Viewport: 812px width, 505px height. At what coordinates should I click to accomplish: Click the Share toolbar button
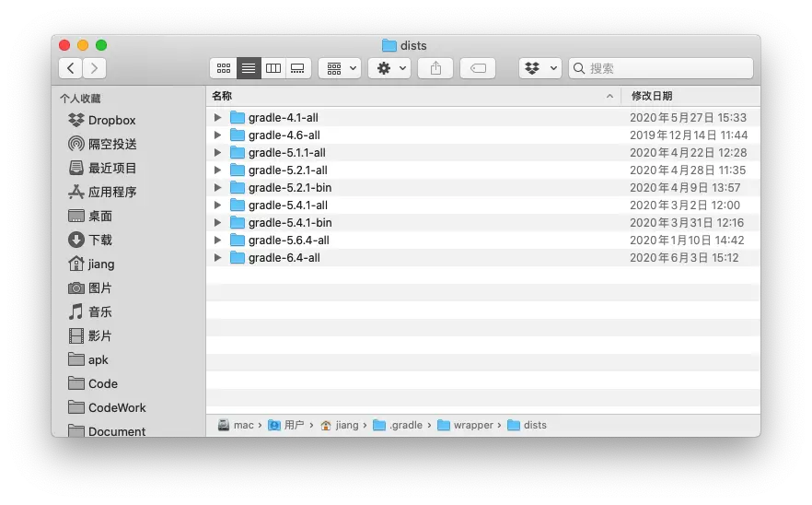pos(435,68)
